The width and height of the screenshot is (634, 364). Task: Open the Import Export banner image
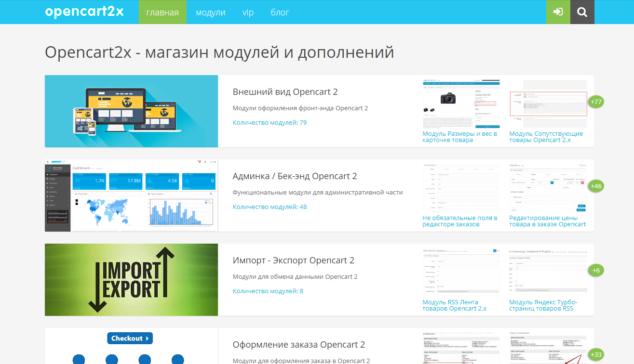tap(132, 280)
